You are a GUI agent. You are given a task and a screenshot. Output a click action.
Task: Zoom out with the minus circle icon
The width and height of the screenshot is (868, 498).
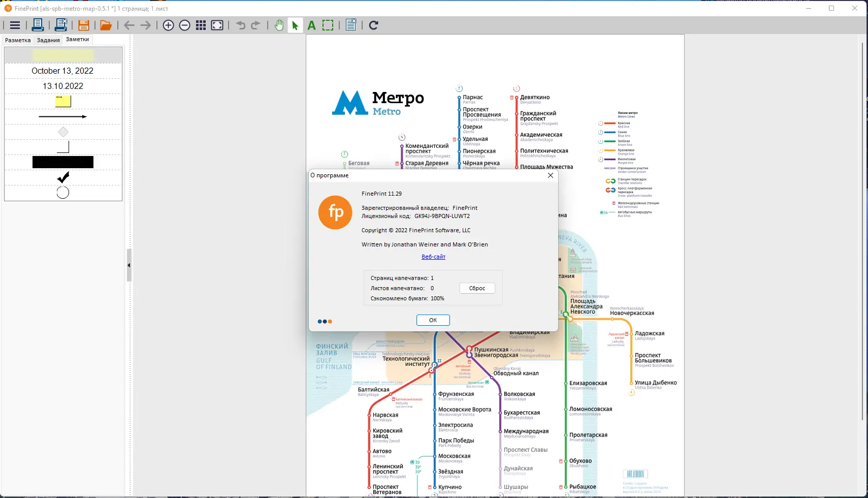tap(185, 25)
